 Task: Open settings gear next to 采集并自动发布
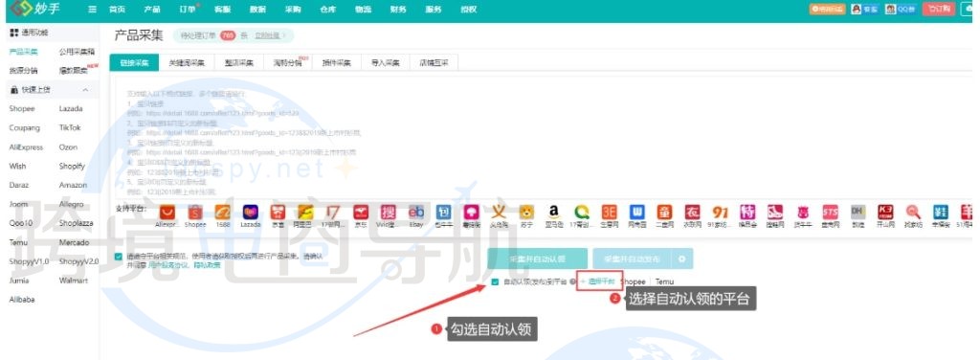pos(682,259)
